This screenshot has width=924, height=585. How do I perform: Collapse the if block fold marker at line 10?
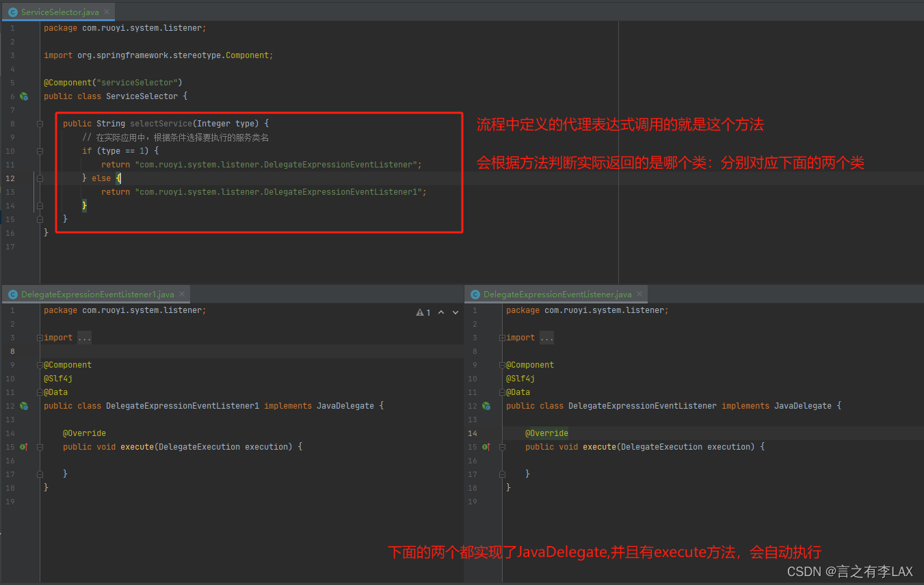[40, 151]
